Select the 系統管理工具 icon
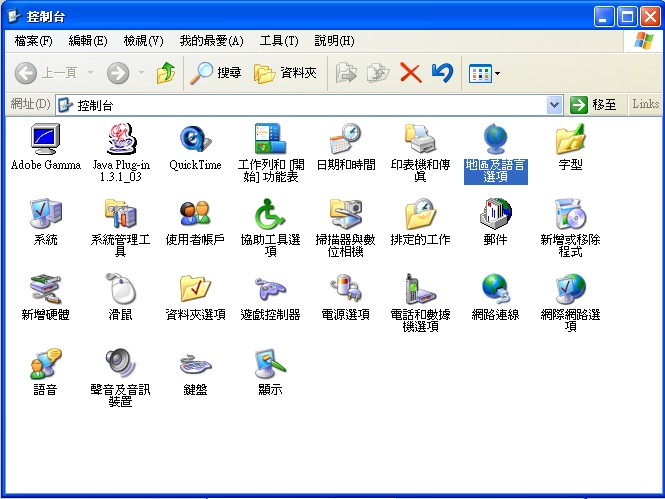Viewport: 665px width, 499px height. [x=121, y=214]
